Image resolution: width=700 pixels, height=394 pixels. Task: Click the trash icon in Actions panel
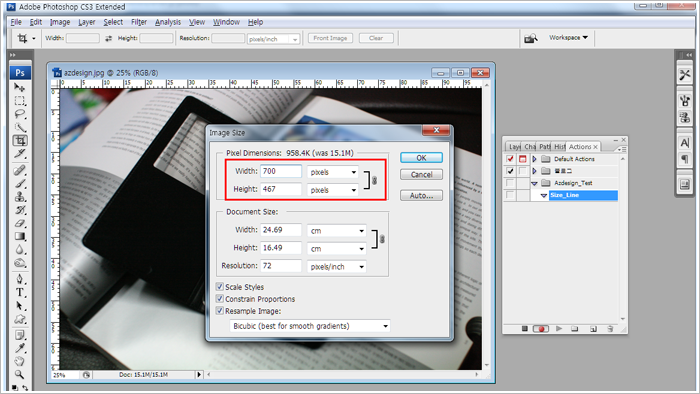(610, 329)
